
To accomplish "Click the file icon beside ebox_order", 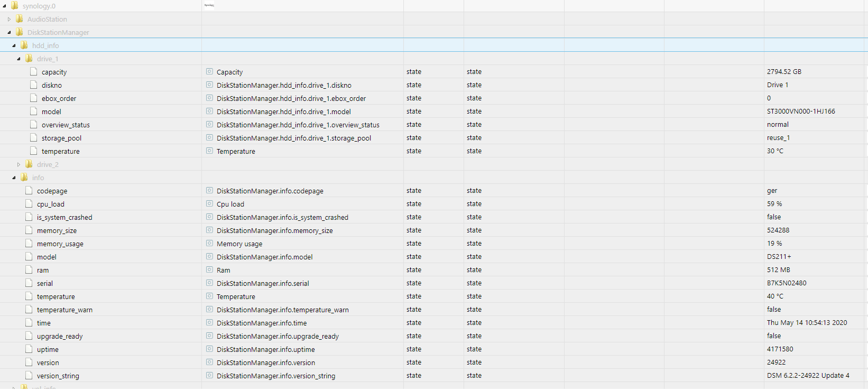I will click(x=34, y=98).
